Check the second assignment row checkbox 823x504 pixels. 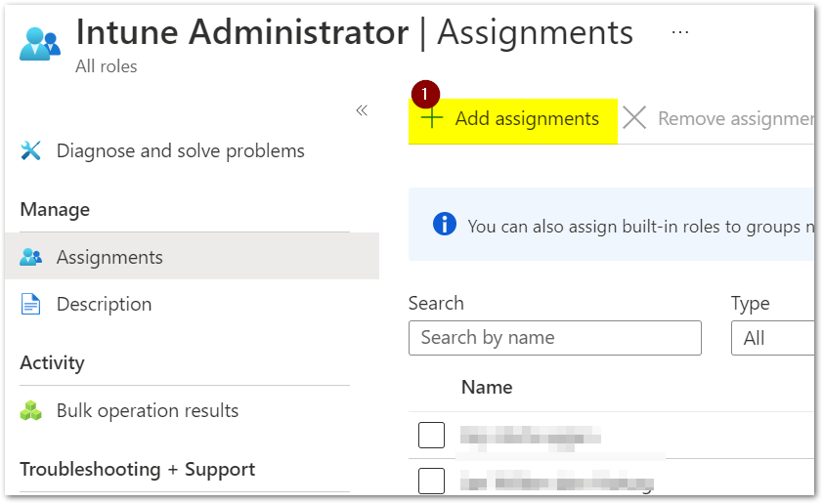[431, 481]
